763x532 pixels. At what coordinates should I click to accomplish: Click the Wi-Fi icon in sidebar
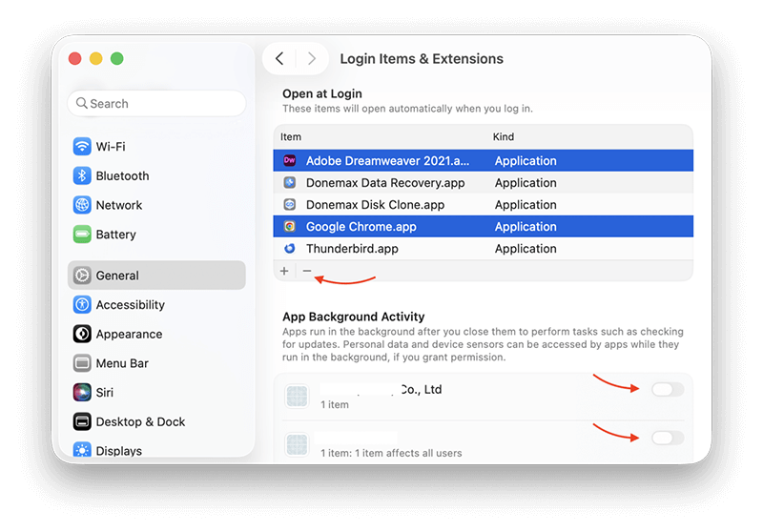[x=82, y=147]
